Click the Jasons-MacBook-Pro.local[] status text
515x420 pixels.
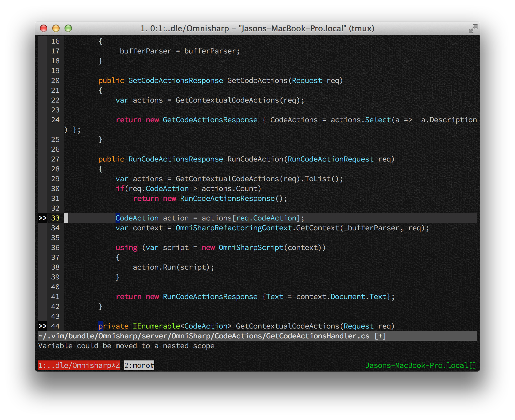point(421,365)
